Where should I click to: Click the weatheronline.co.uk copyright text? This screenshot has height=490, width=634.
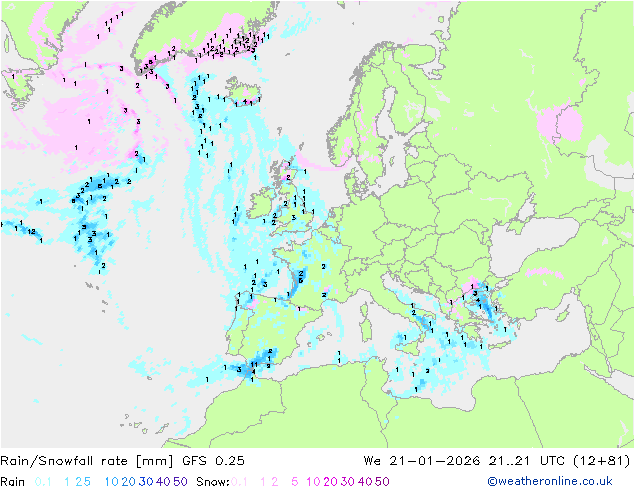550,481
